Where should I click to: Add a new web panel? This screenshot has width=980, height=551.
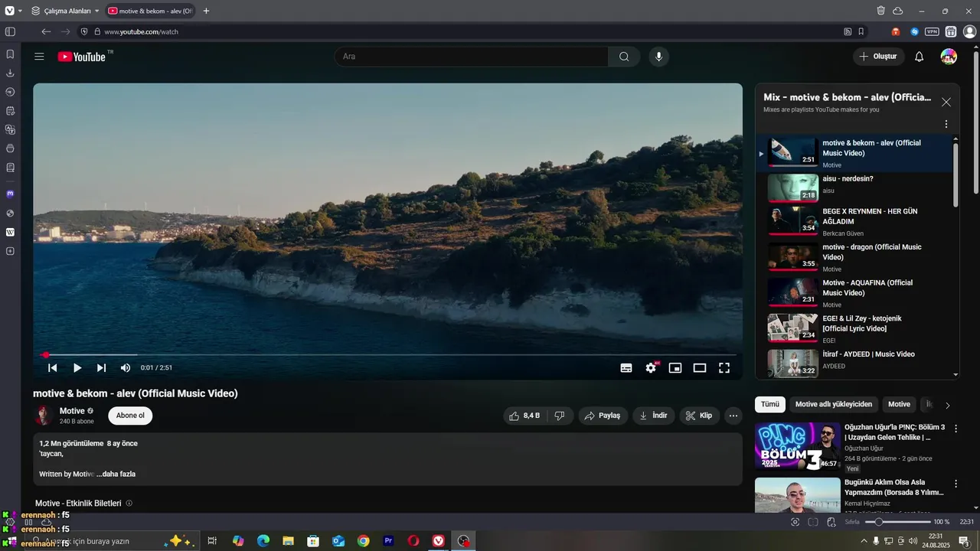click(x=10, y=251)
